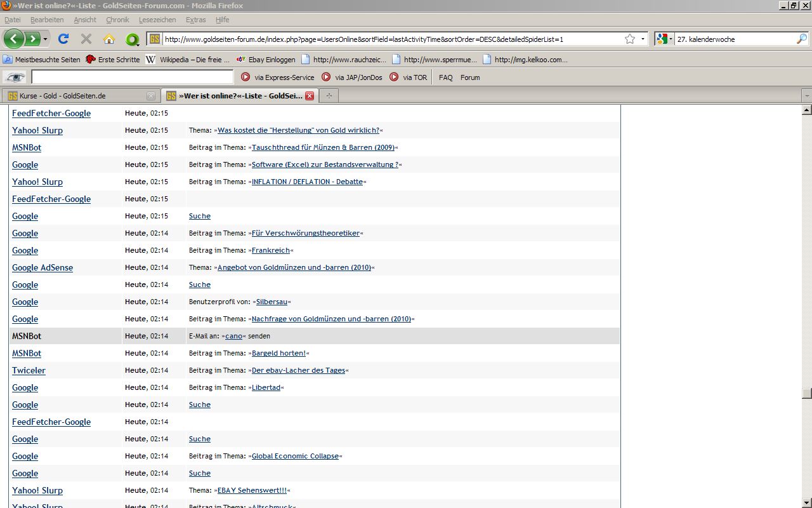
Task: Open 'Software (Excel) zur Bestandsverwaltung ?' link
Action: 325,164
